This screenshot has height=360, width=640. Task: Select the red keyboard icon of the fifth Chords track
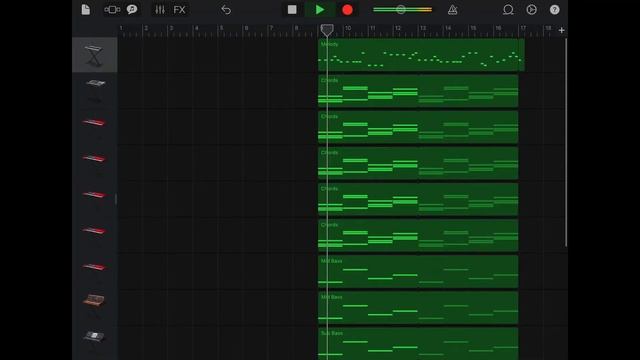click(94, 231)
